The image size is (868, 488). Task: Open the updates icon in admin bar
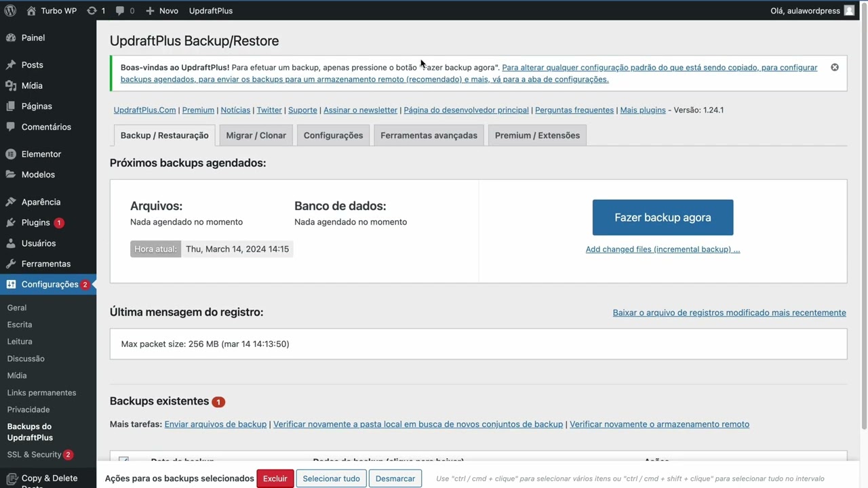point(92,11)
